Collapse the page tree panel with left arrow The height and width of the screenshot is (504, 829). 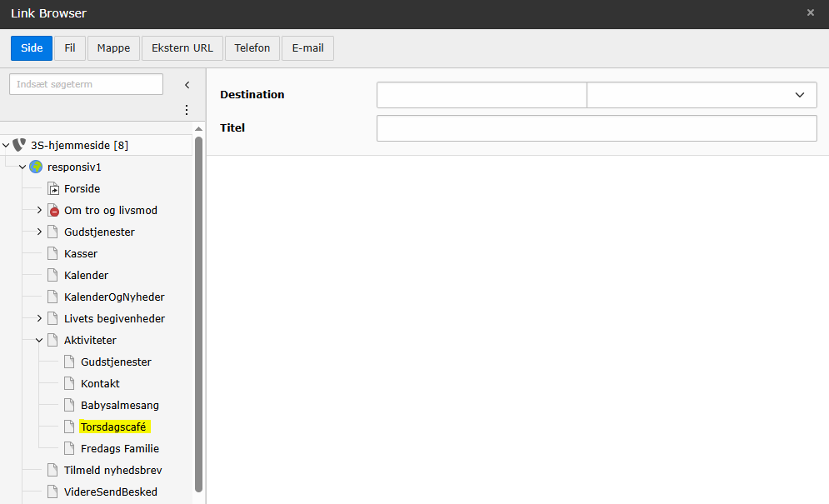(x=187, y=85)
